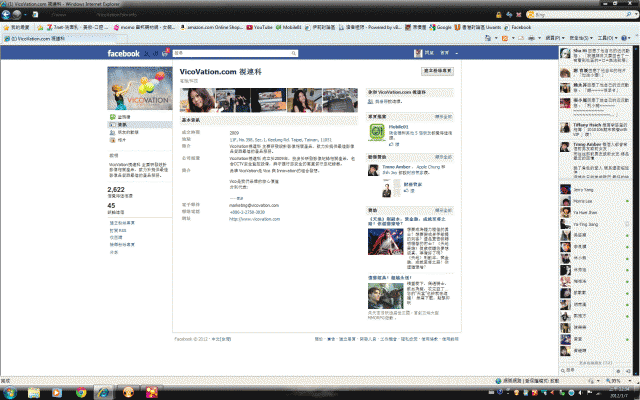
Task: Click Tiffany Hsieh's update in the ticker
Action: [595, 129]
